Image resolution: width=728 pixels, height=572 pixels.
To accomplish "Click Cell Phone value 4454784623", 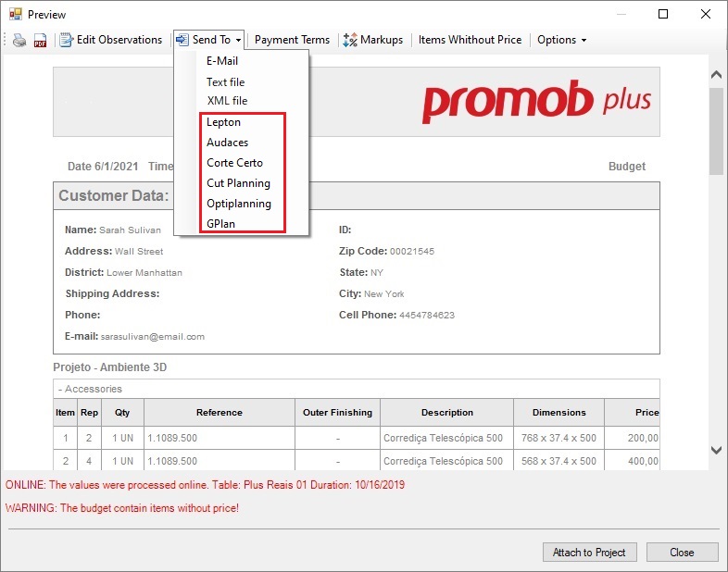I will pos(427,316).
